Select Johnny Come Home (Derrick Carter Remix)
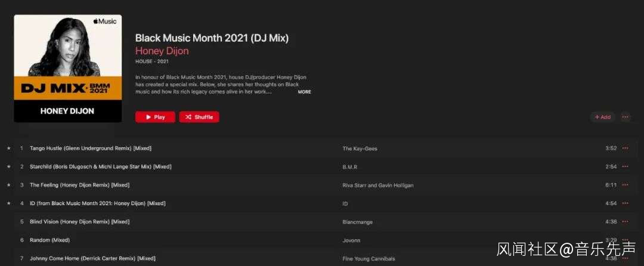Image resolution: width=644 pixels, height=266 pixels. pos(92,259)
